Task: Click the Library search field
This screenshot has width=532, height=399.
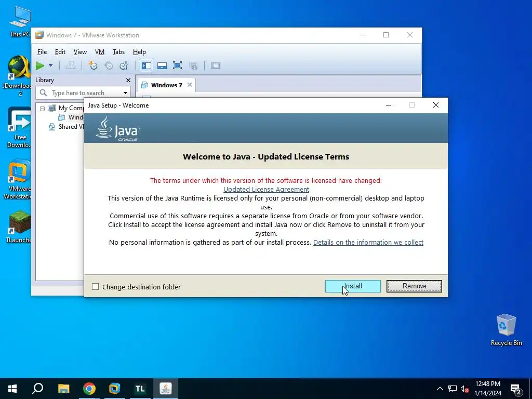Action: [x=83, y=92]
